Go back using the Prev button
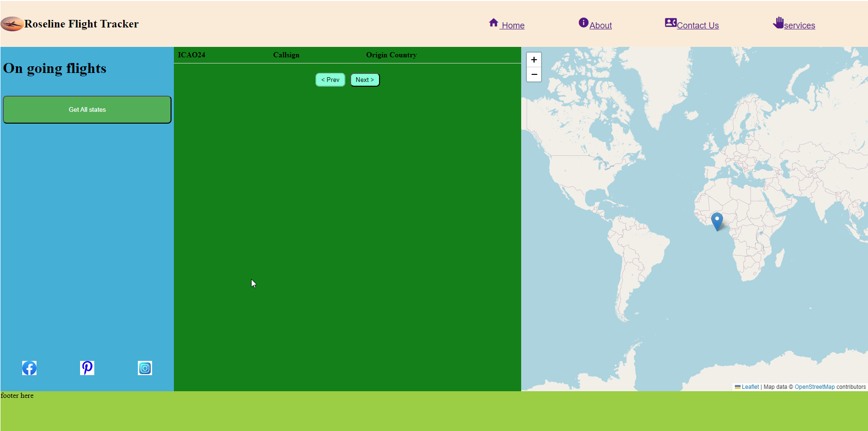This screenshot has width=868, height=431. point(330,80)
